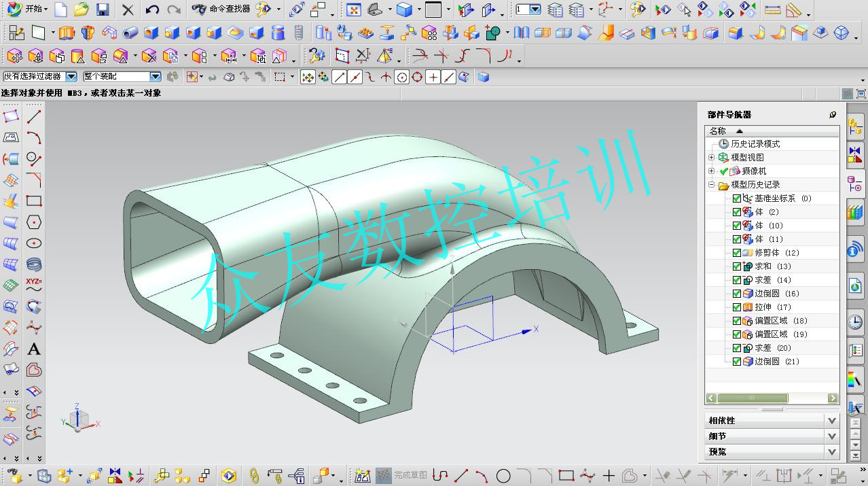Select the 历史记录模式 tree item
This screenshot has width=868, height=486.
(755, 144)
